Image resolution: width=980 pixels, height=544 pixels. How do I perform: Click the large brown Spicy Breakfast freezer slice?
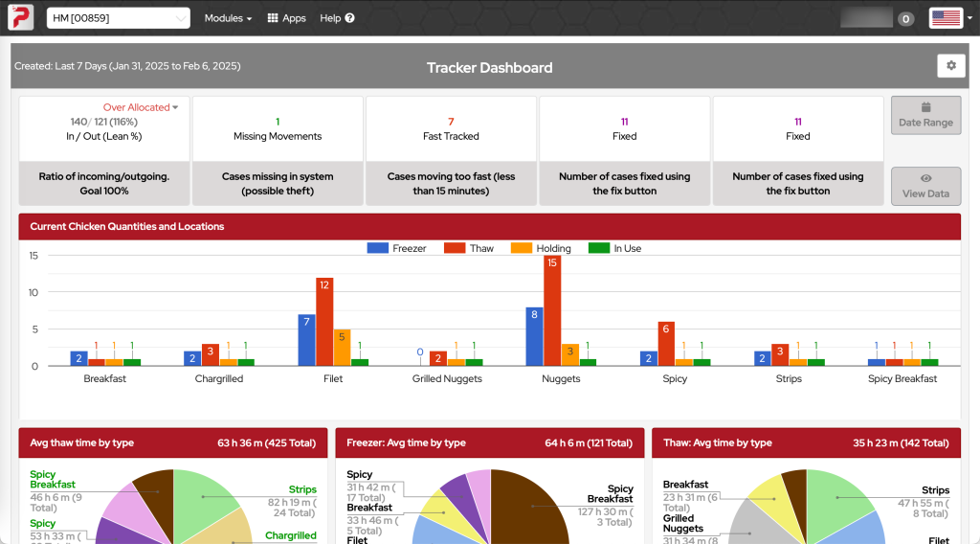point(531,507)
